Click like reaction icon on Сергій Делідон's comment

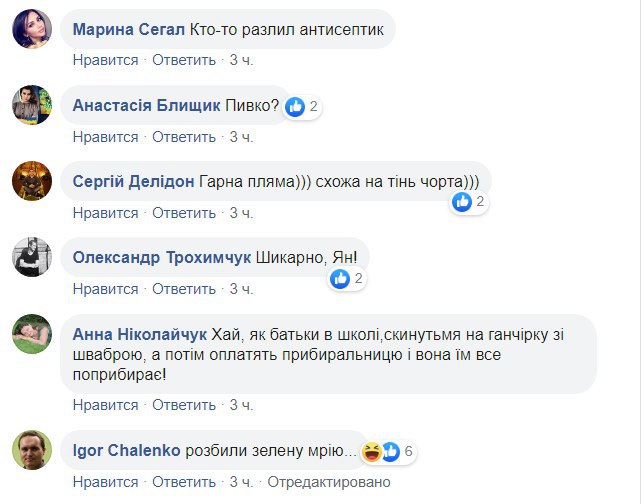coord(462,202)
